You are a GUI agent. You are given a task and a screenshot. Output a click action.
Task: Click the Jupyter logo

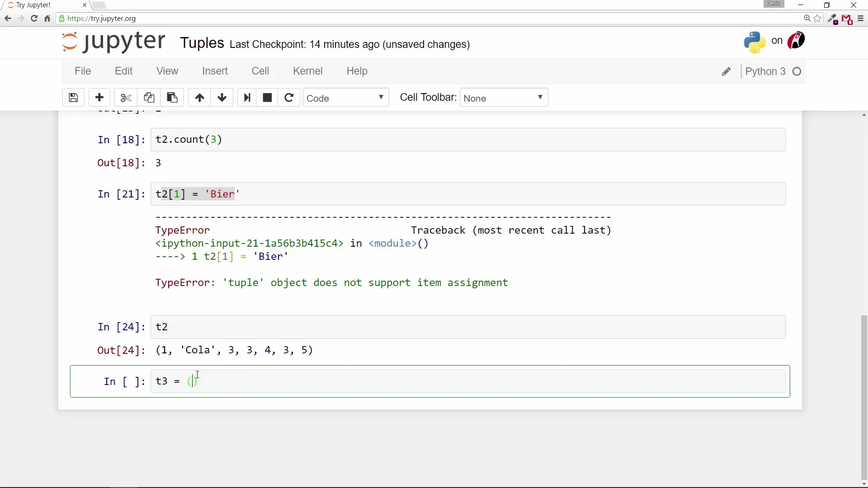coord(113,42)
